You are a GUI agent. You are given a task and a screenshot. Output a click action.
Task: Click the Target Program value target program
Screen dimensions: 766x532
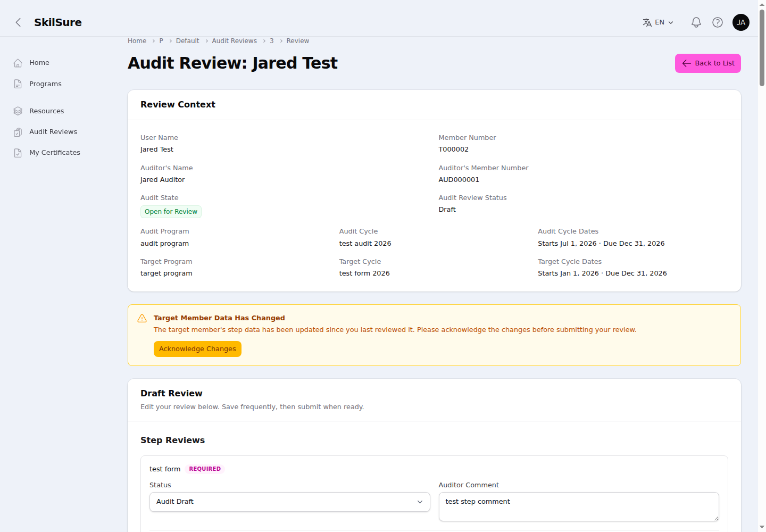pyautogui.click(x=166, y=273)
